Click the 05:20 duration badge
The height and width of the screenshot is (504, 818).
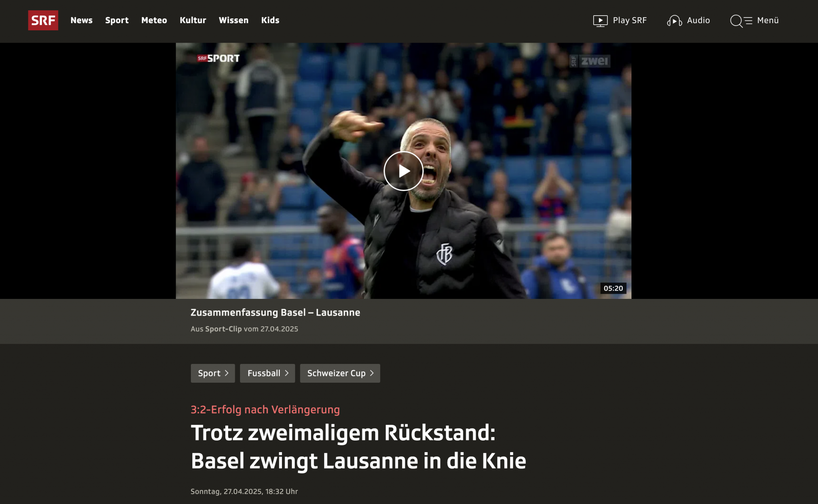613,288
